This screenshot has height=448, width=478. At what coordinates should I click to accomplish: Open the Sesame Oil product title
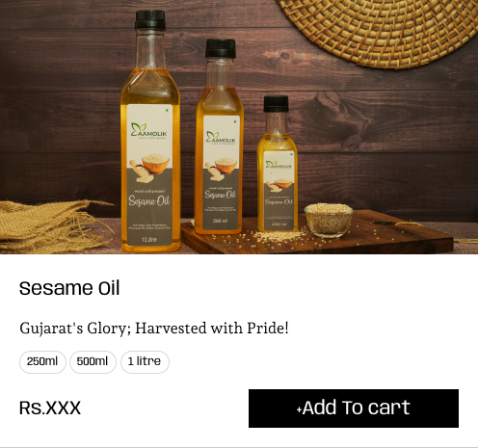tap(69, 288)
